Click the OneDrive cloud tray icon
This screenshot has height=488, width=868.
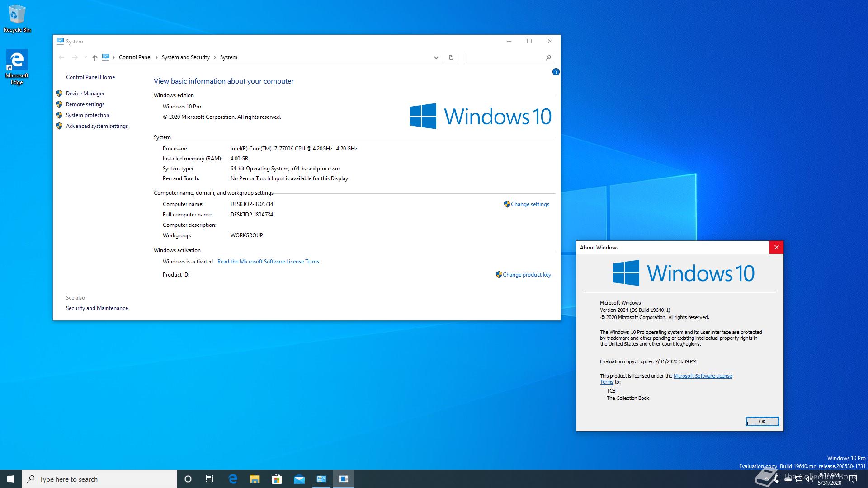click(788, 479)
